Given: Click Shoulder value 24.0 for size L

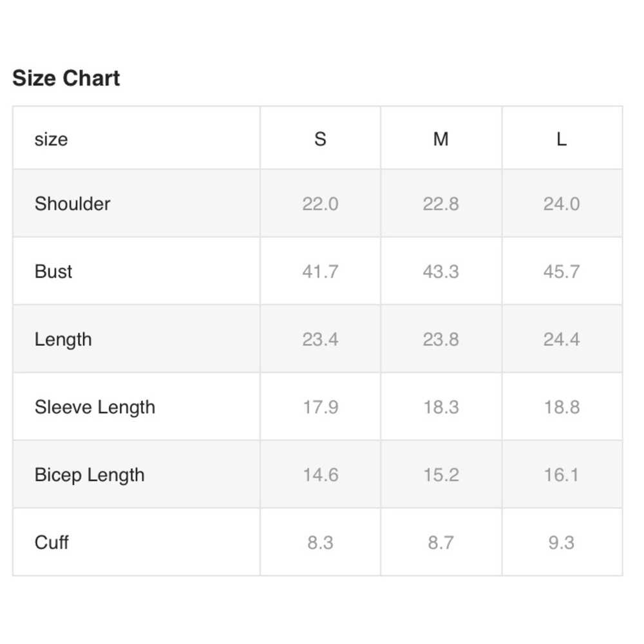Looking at the screenshot, I should [x=562, y=204].
